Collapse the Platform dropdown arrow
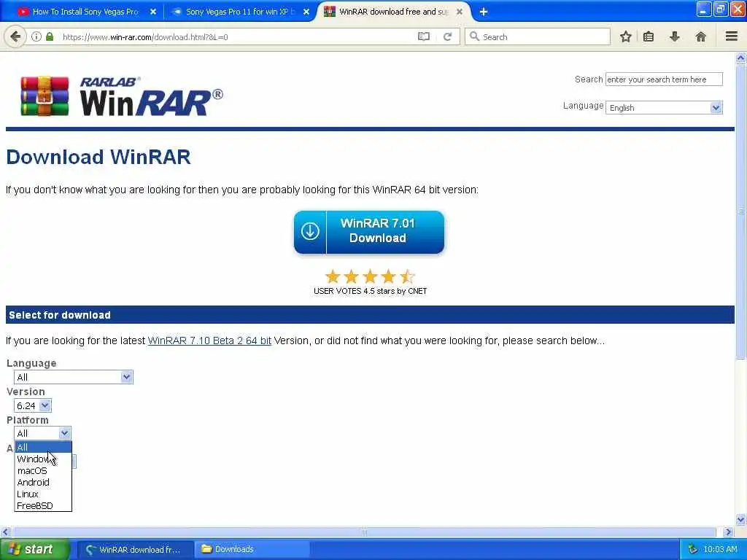 coord(64,433)
